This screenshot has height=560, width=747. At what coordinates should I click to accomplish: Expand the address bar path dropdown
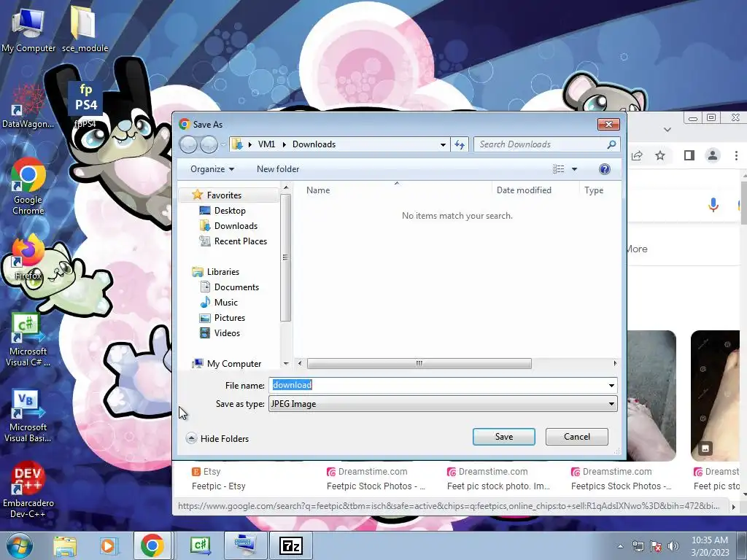click(443, 144)
